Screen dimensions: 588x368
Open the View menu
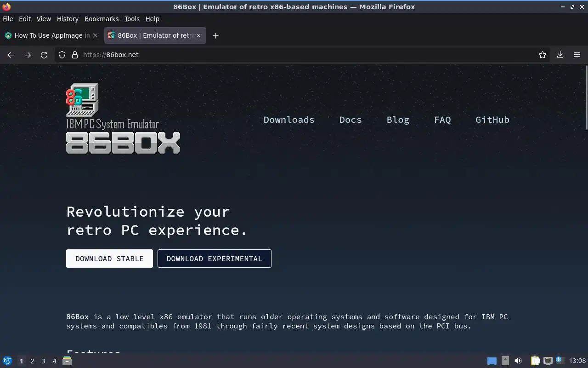(44, 19)
